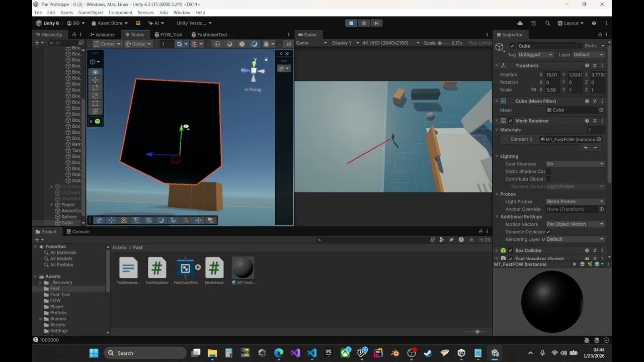644x362 pixels.
Task: Open Mesh Renderer more options menu
Action: click(x=602, y=121)
